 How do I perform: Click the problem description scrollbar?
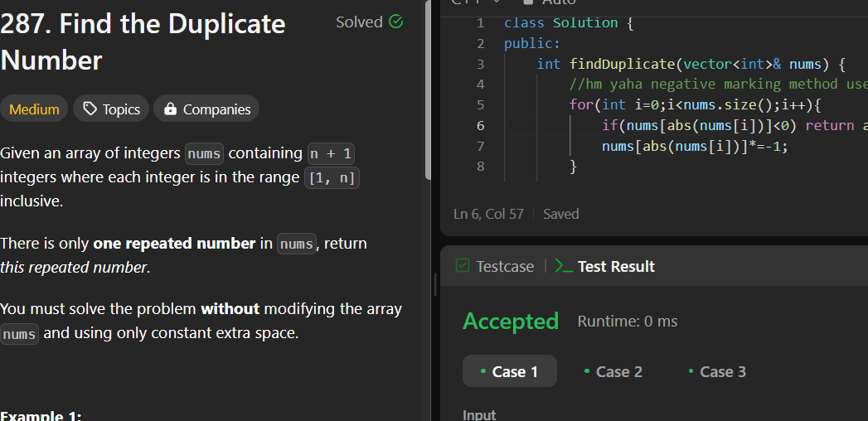coord(427,89)
